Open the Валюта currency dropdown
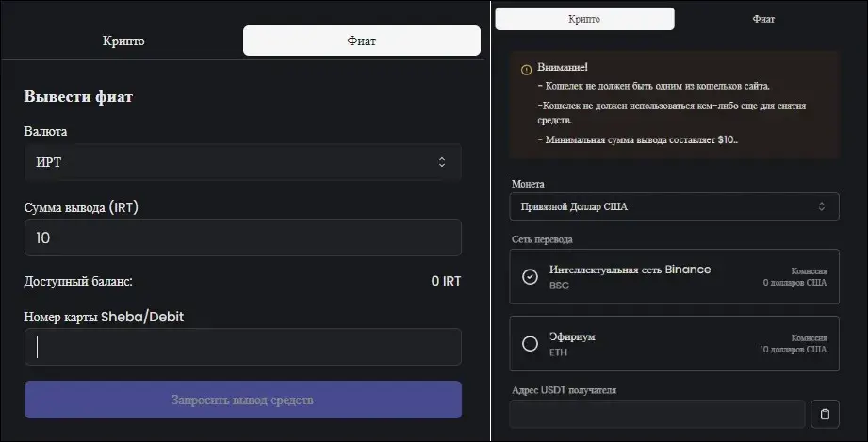The height and width of the screenshot is (442, 868). pyautogui.click(x=242, y=162)
